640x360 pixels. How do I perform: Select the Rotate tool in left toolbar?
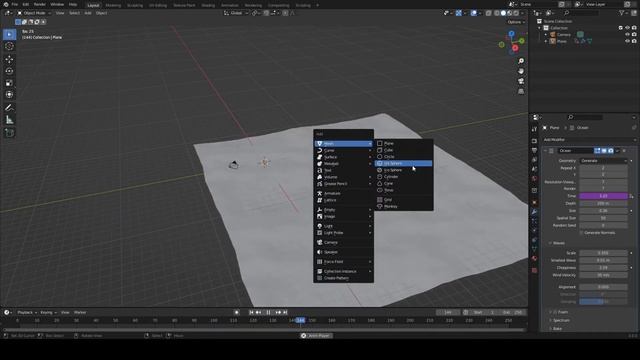(x=9, y=71)
